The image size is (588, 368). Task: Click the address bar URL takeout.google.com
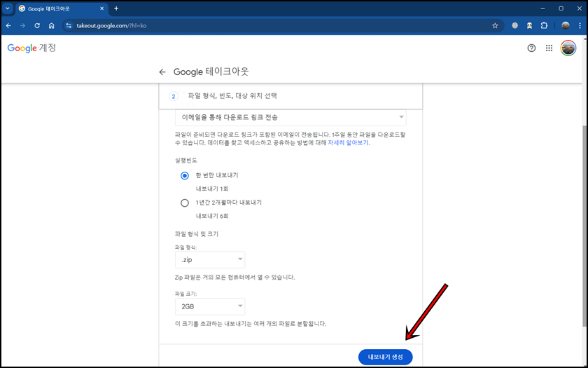(111, 26)
